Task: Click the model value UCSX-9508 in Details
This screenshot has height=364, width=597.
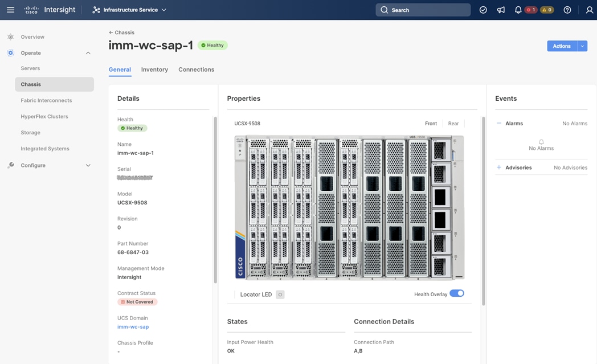Action: [x=132, y=203]
